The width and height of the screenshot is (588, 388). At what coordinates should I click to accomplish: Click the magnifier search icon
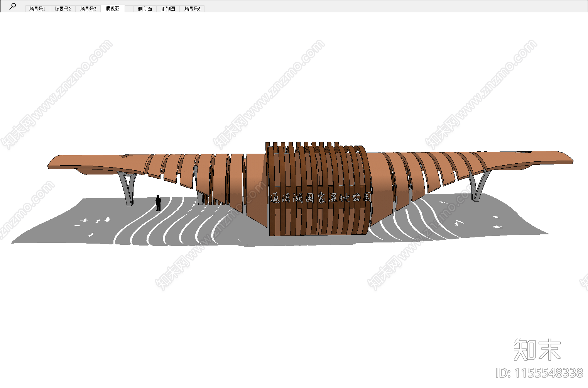[12, 7]
